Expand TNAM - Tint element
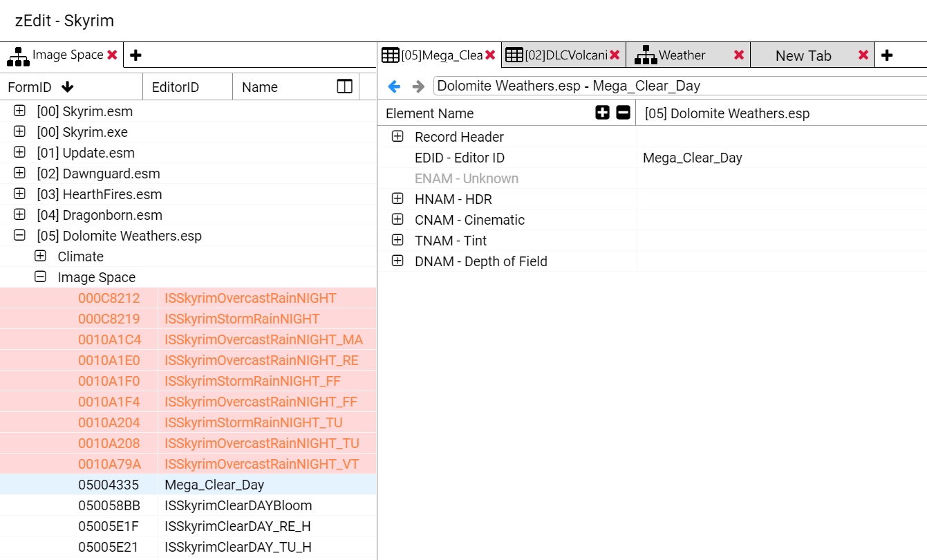 click(397, 240)
